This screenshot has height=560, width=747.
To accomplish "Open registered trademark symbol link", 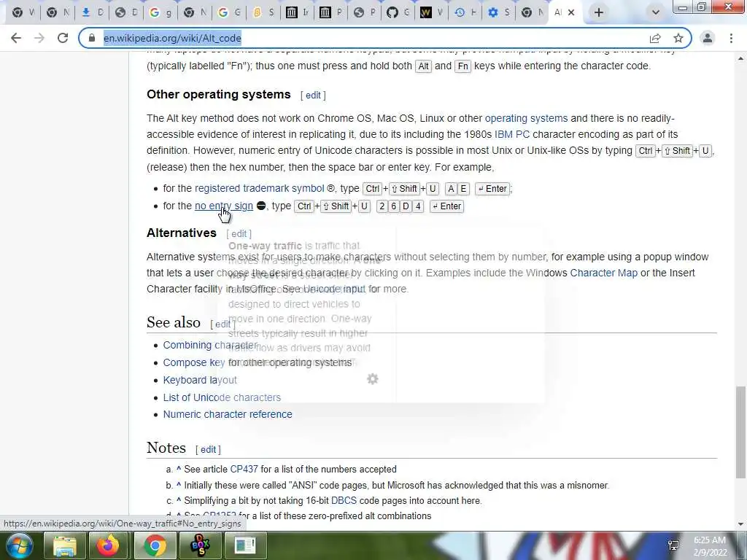I will click(x=259, y=188).
